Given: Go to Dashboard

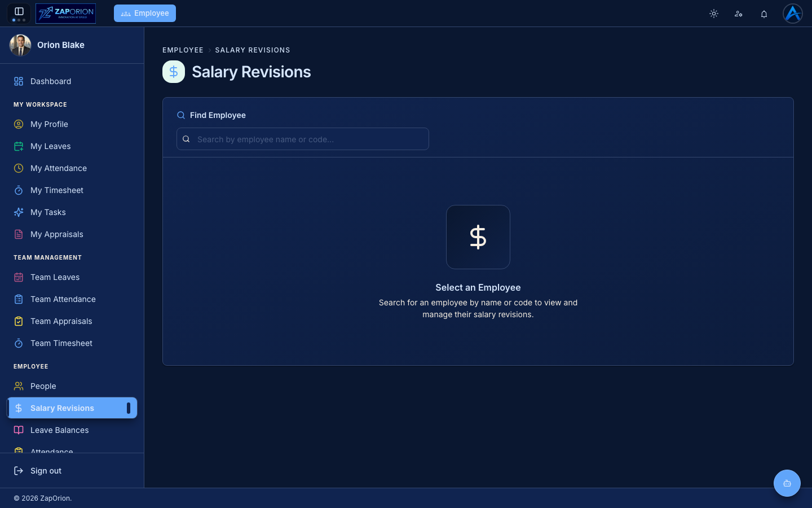Looking at the screenshot, I should (x=72, y=81).
